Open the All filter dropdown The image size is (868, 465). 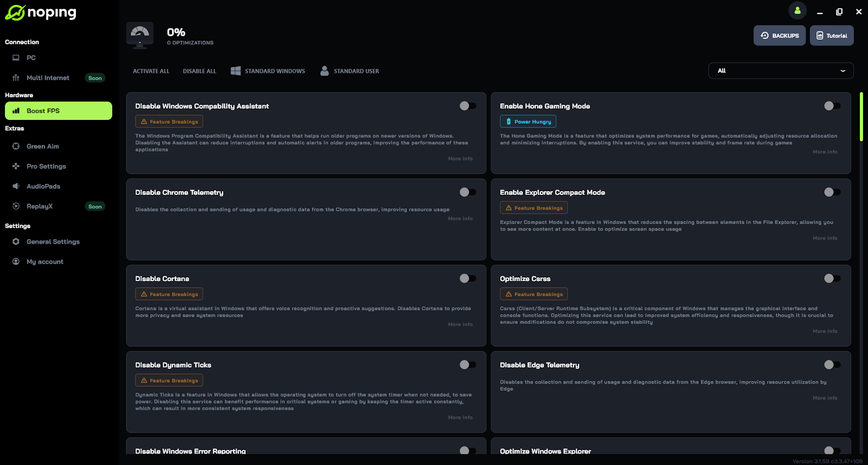tap(781, 71)
